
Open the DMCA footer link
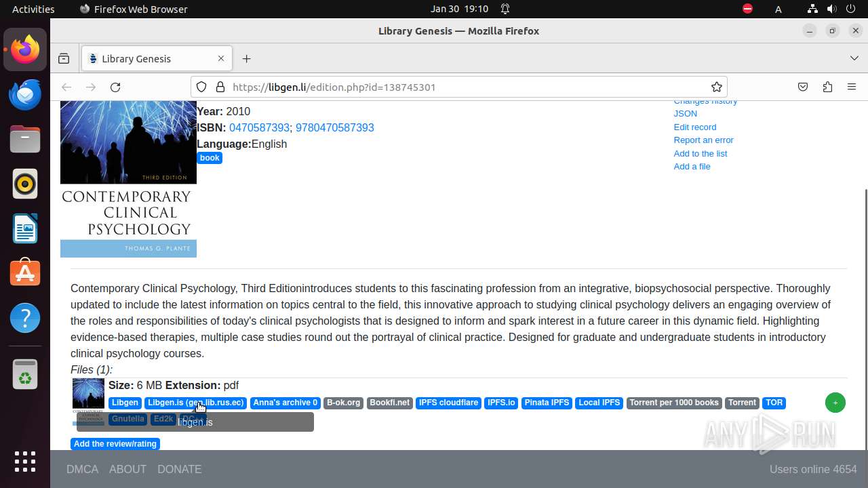(x=82, y=469)
